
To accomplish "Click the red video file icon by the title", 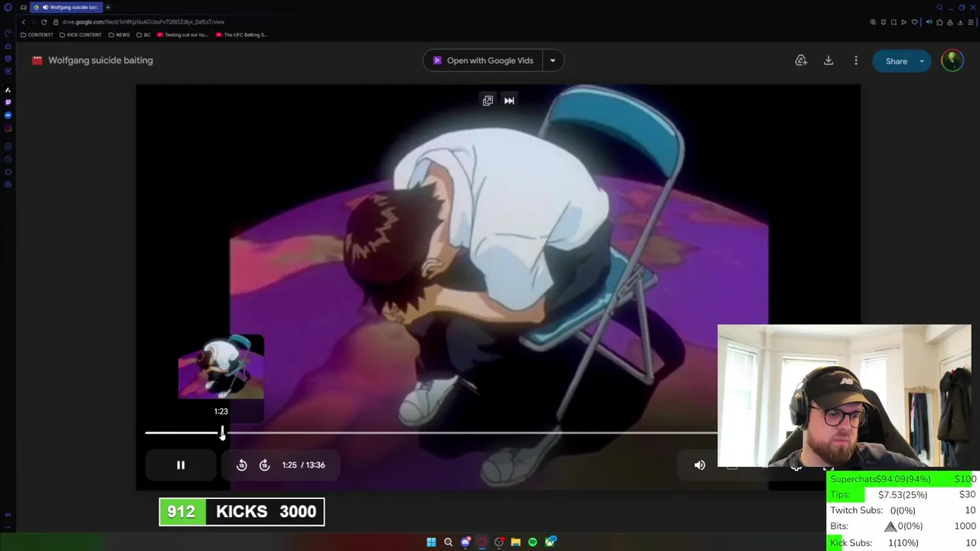I will pyautogui.click(x=37, y=60).
